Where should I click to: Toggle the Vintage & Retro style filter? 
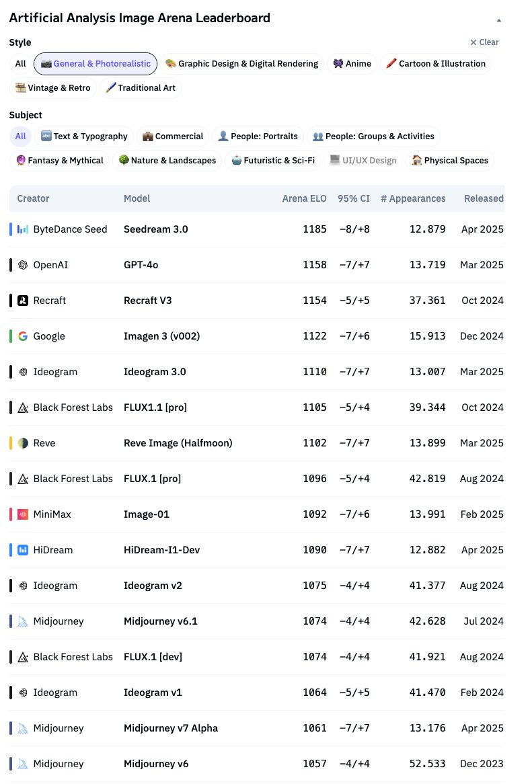52,88
